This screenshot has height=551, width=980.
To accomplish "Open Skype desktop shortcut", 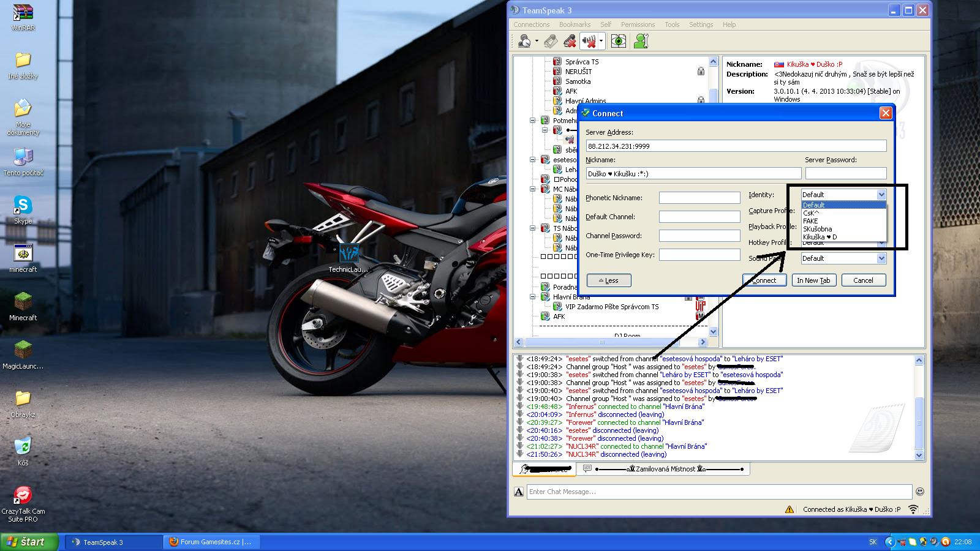I will coord(23,206).
